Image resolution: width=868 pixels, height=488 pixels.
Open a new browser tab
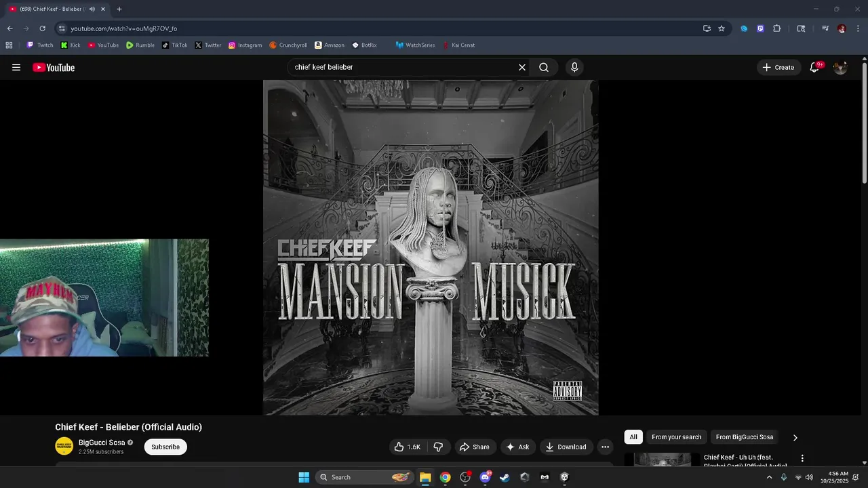point(119,9)
